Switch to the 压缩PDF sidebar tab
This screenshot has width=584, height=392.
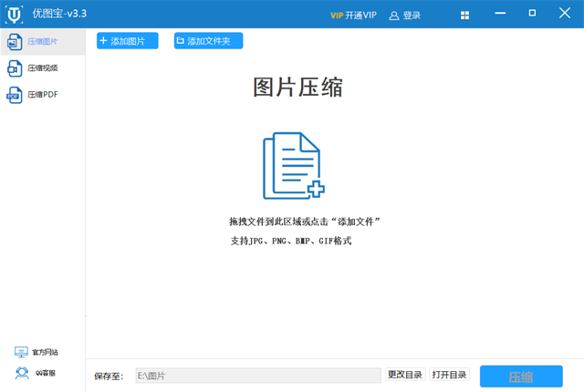tap(42, 95)
